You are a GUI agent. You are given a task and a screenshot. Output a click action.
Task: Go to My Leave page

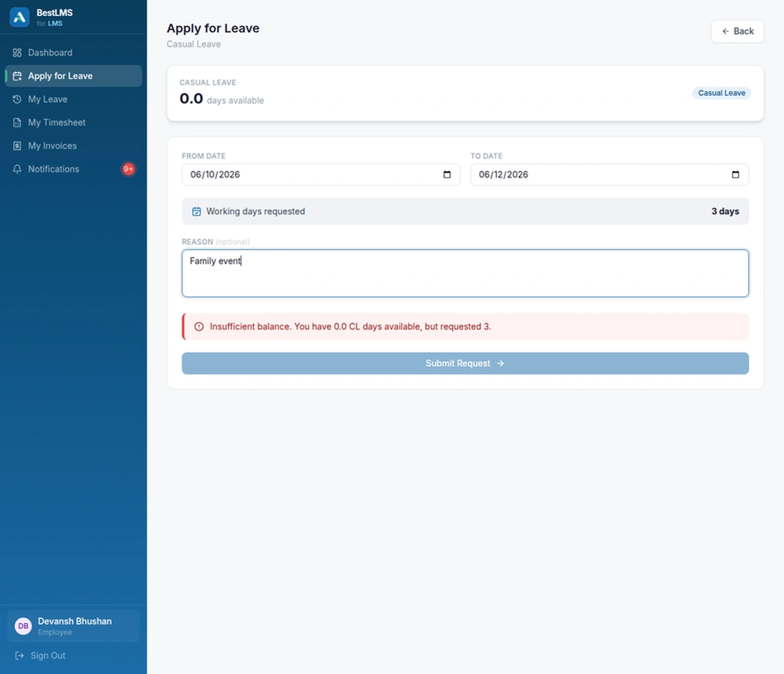pos(73,100)
